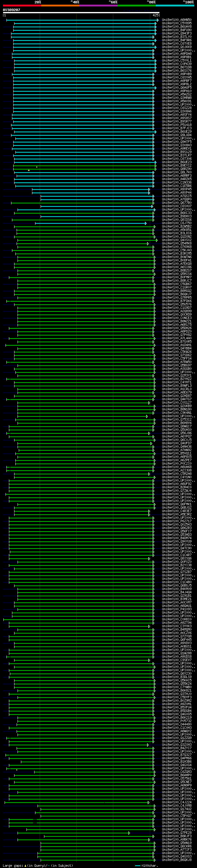Select hit label UniRef100_Q174U2
The image size is (197, 868).
tap(176, 809)
